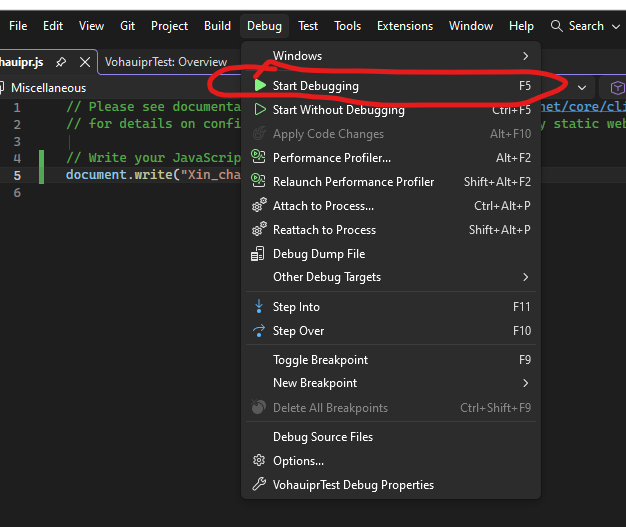Click the Performance Profiler icon

[260, 158]
